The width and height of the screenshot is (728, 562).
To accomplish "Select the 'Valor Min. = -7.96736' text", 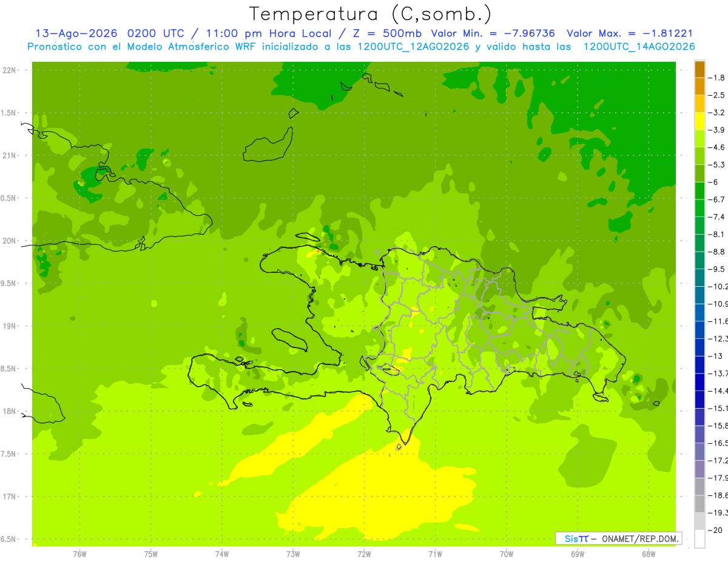I will click(493, 33).
